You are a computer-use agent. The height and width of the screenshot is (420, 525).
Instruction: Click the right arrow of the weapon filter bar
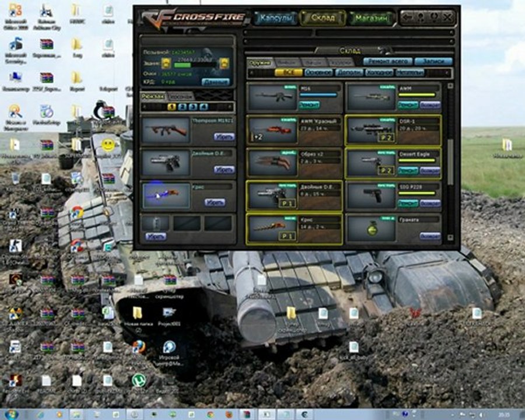[x=447, y=73]
